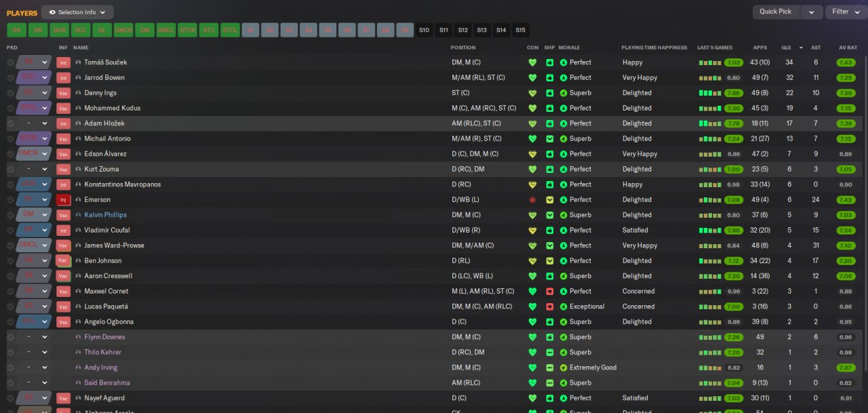Click Mohammed Kudus' player profile icon
This screenshot has width=868, height=413.
click(78, 109)
